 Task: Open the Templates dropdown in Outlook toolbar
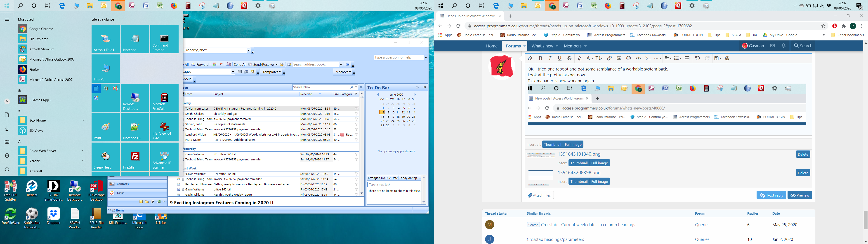(x=271, y=72)
